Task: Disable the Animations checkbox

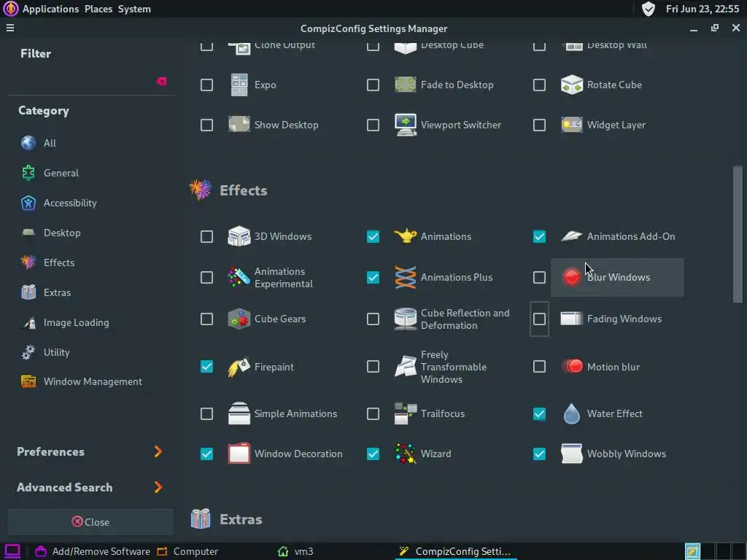Action: point(373,237)
